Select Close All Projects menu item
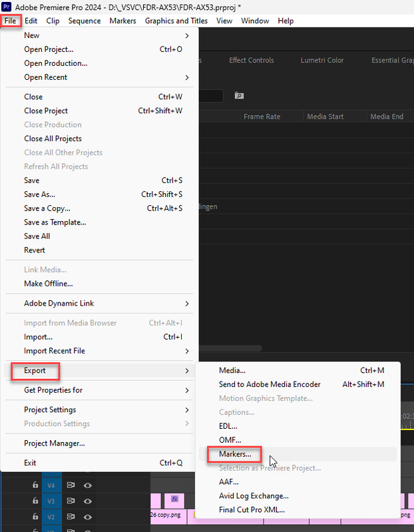 tap(99, 138)
